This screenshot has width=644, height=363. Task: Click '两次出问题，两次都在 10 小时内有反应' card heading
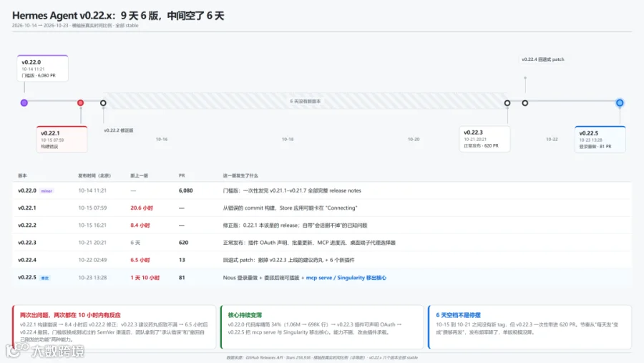tap(70, 315)
